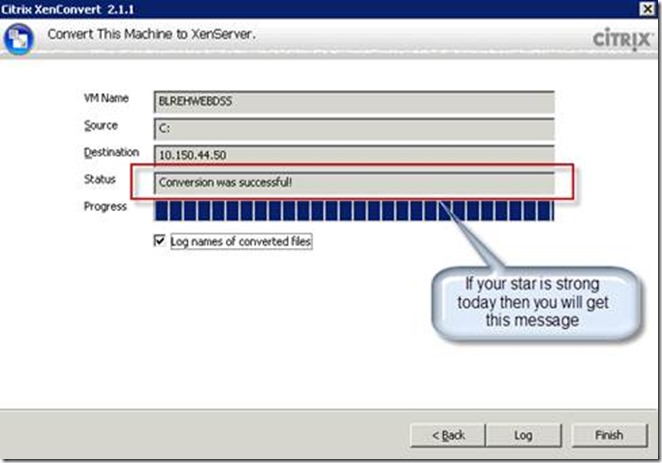Screen dimensions: 662x463
Task: Click the Source field showing C:
Action: [354, 129]
